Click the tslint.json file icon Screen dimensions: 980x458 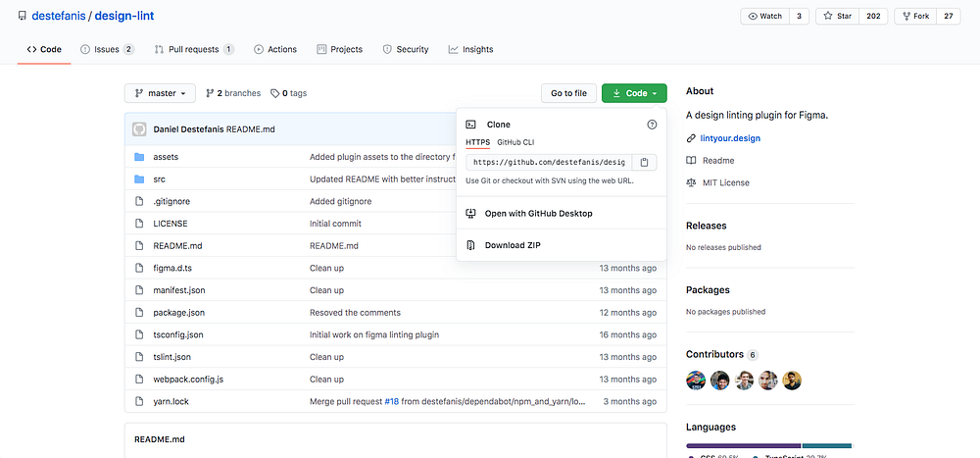click(x=139, y=357)
